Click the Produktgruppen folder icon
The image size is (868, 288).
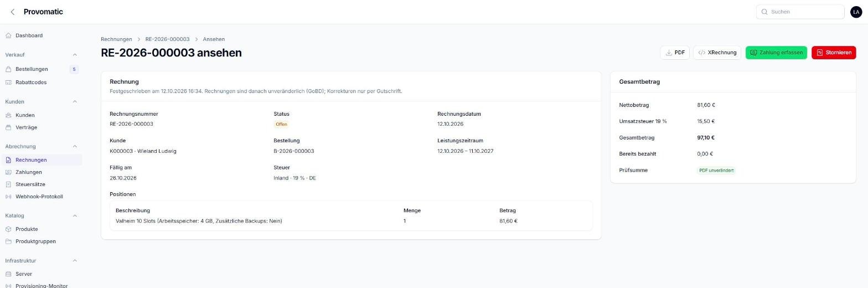point(8,241)
